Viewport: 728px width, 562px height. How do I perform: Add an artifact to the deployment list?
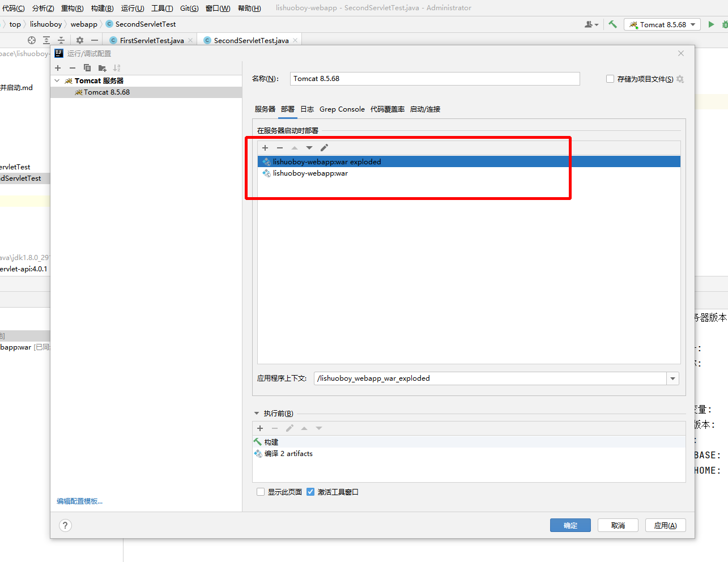point(265,148)
